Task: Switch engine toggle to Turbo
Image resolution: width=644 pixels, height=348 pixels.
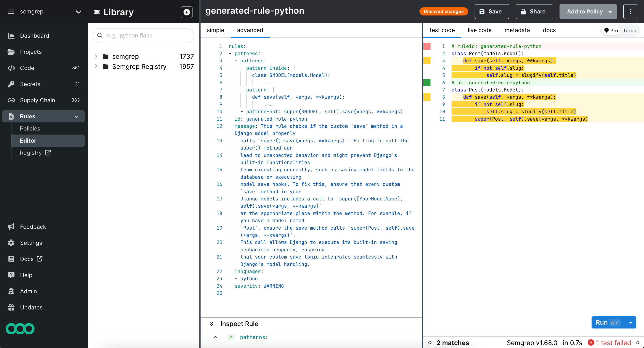Action: coord(629,30)
